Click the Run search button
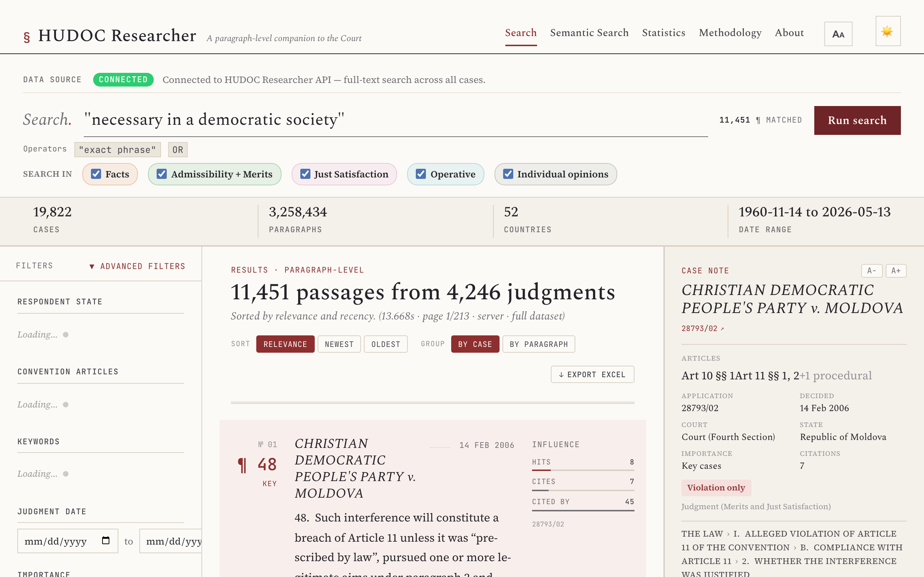Image resolution: width=924 pixels, height=577 pixels. coord(857,120)
